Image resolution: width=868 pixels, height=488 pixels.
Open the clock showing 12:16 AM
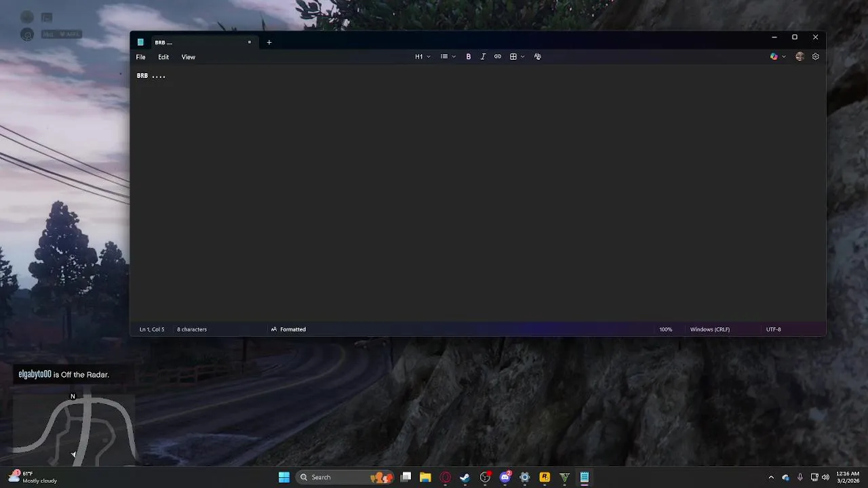848,477
